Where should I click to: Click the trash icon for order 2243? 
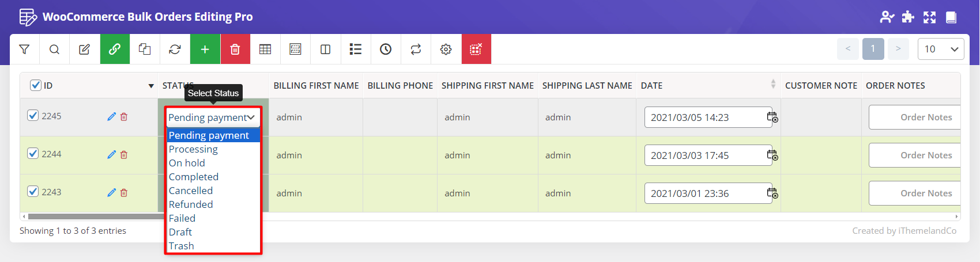[x=124, y=193]
